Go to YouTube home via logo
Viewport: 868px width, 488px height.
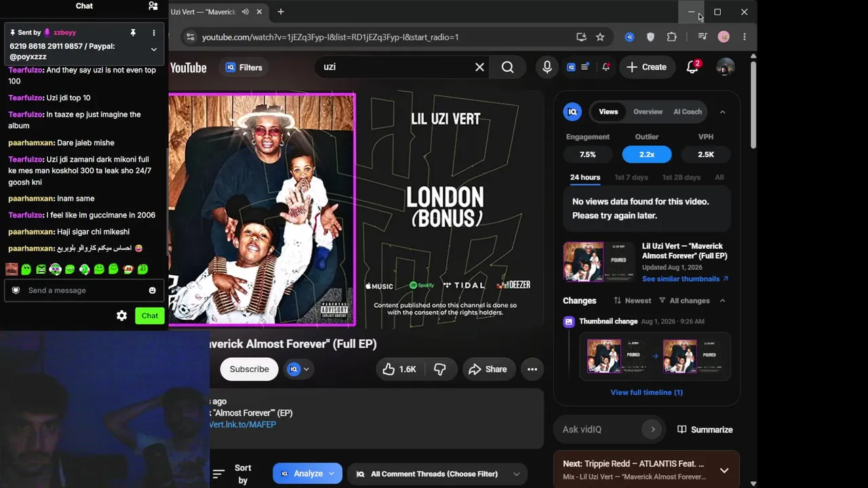point(188,68)
